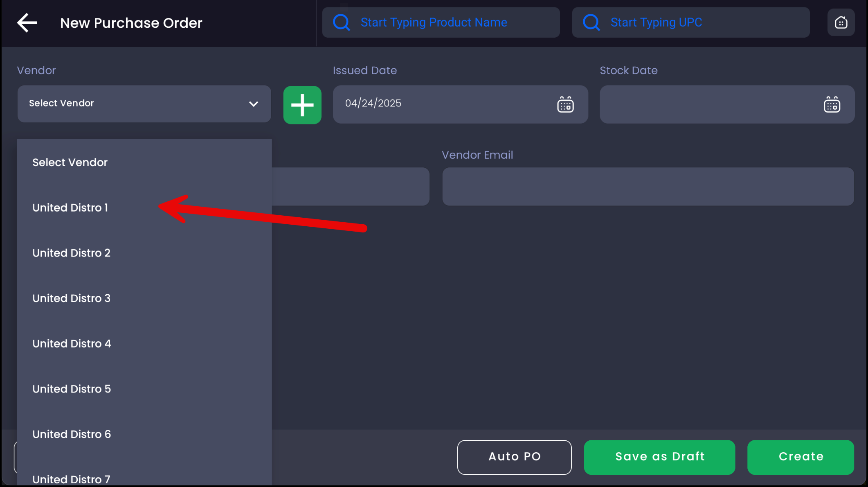Click the product name search icon
This screenshot has height=487, width=868.
click(341, 23)
